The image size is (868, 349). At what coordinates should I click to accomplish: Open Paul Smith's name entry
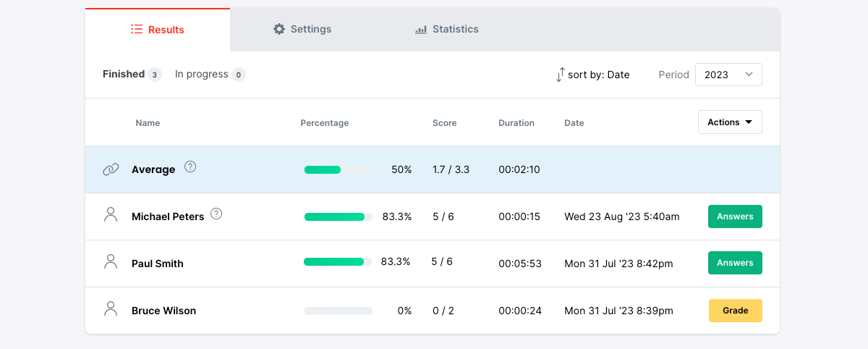pyautogui.click(x=158, y=264)
